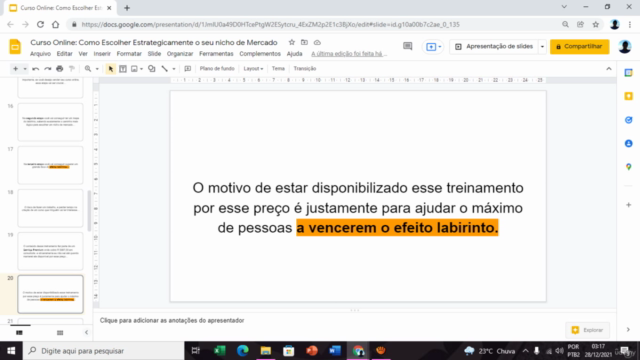The height and width of the screenshot is (360, 640).
Task: Open image insert dropdown arrow
Action: coord(141,69)
